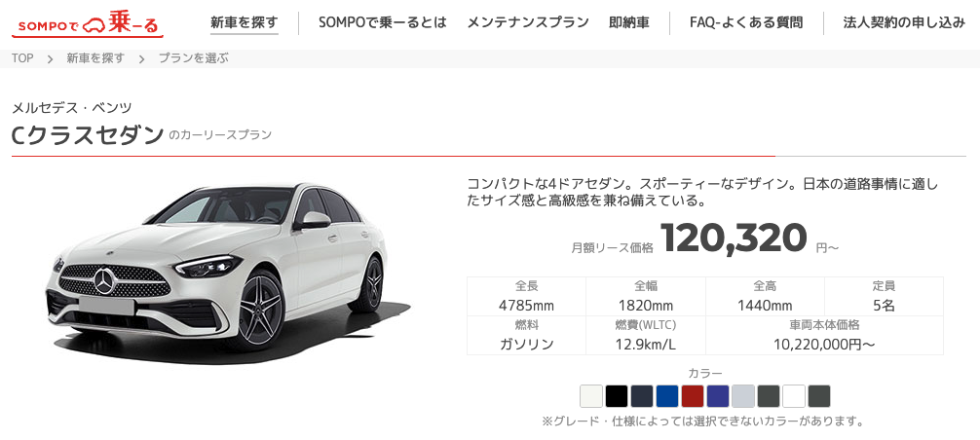Open FAQ-よくある質問
The width and height of the screenshot is (980, 440).
pos(746,23)
